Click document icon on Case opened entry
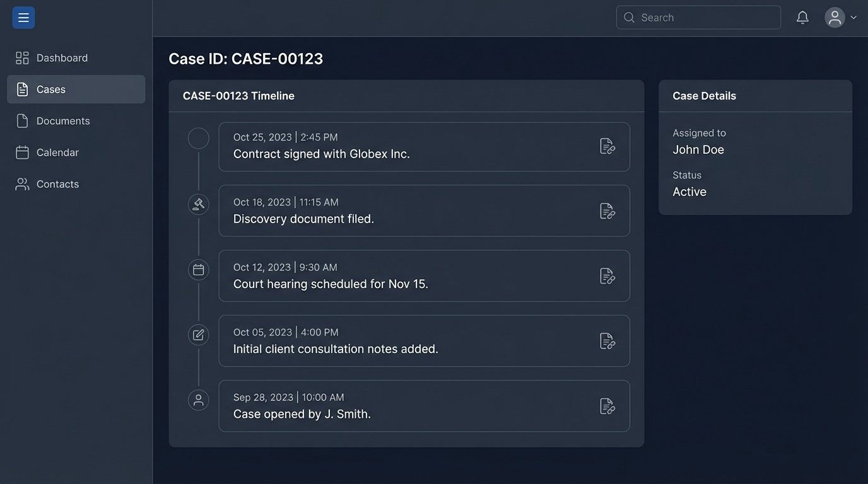Image resolution: width=868 pixels, height=484 pixels. [607, 406]
